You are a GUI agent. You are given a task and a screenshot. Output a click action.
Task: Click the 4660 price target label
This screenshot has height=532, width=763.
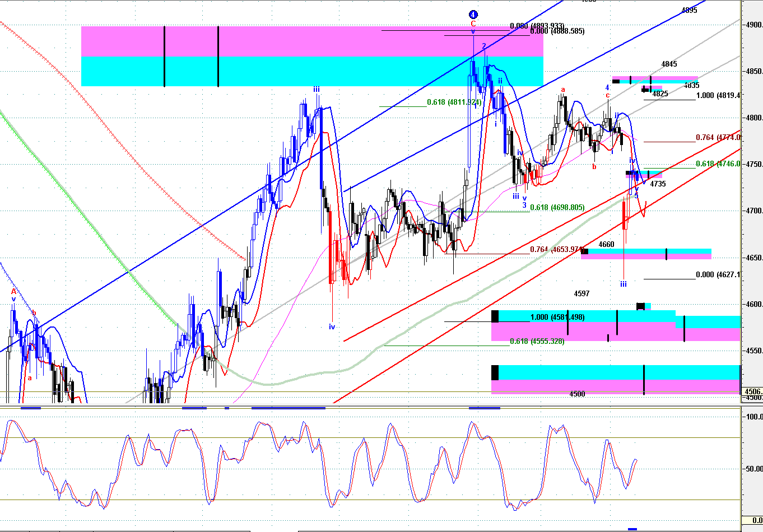pos(606,245)
